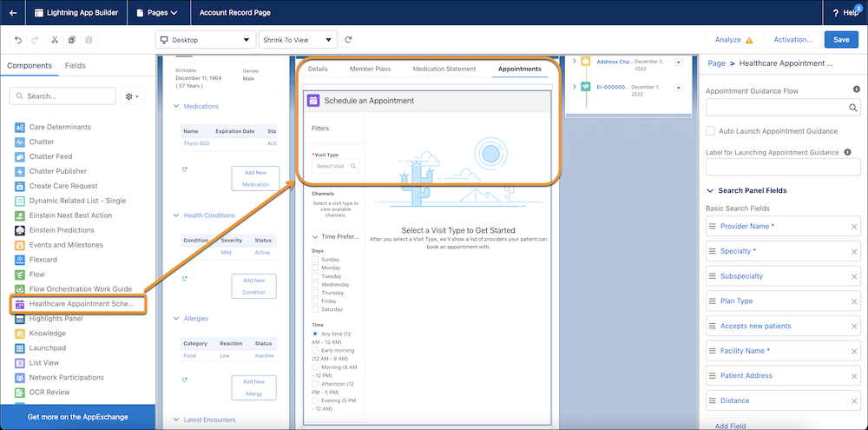Click the Help question mark icon
868x430 pixels.
(x=836, y=13)
